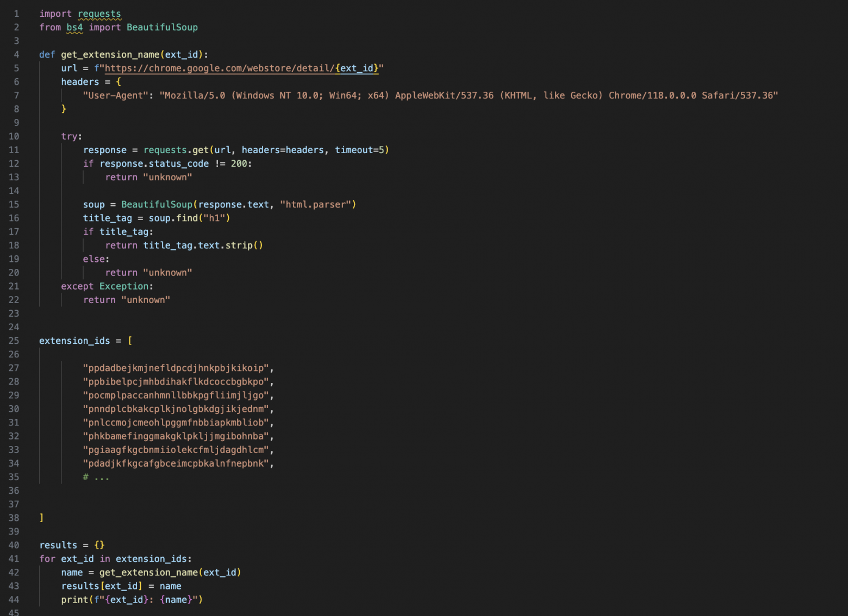Click 'except Exception:' on line 21
Viewport: 848px width, 616px height.
pos(107,286)
